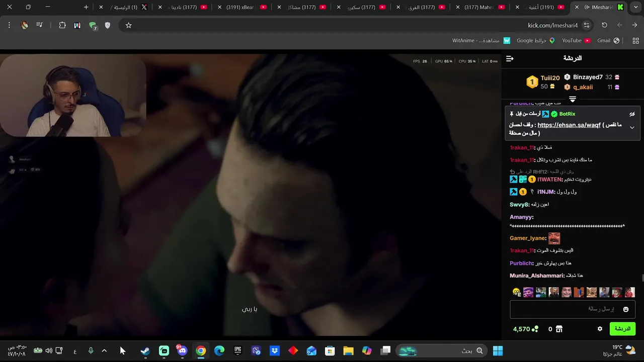Click username Munira_Alshammari in chat

click(x=536, y=276)
